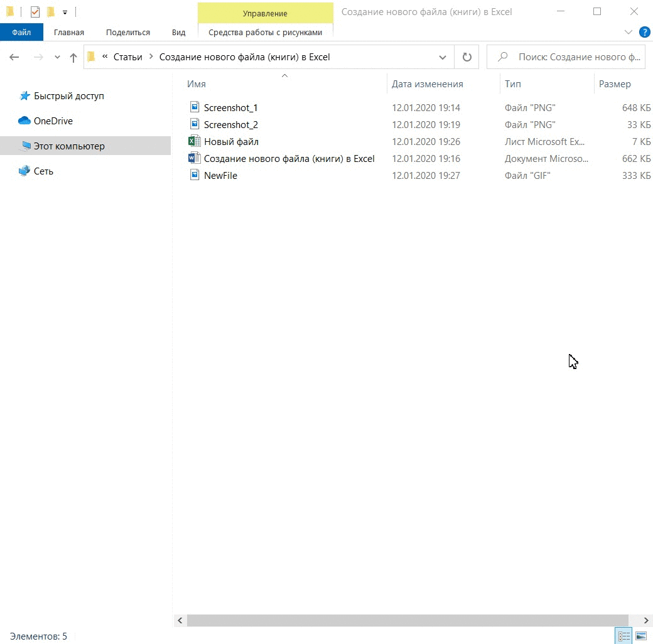
Task: Open the quick access toolbar customize dropdown
Action: [x=65, y=13]
